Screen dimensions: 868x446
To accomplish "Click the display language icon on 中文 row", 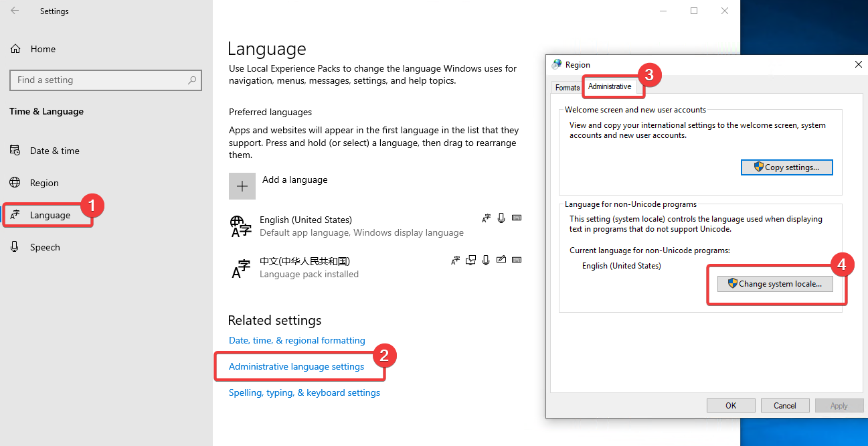I will click(455, 260).
